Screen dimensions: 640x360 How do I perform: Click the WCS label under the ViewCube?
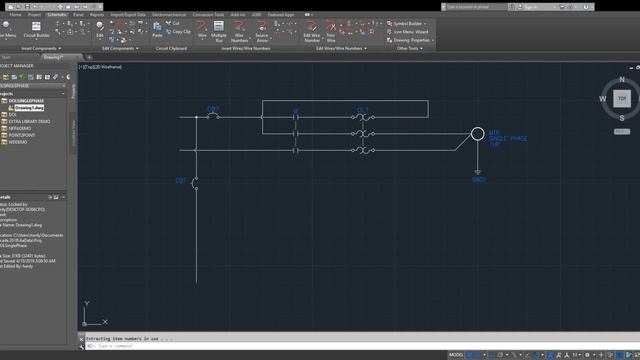pos(622,131)
